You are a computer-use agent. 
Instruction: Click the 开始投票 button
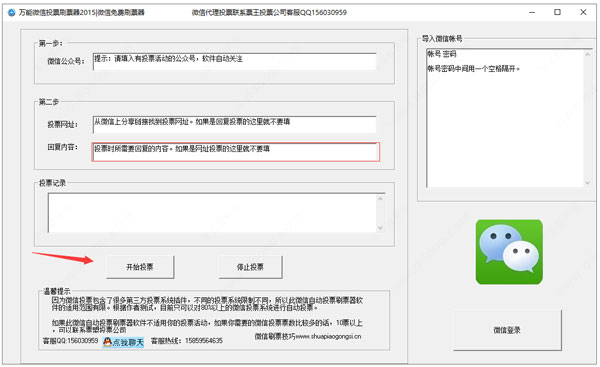(140, 267)
